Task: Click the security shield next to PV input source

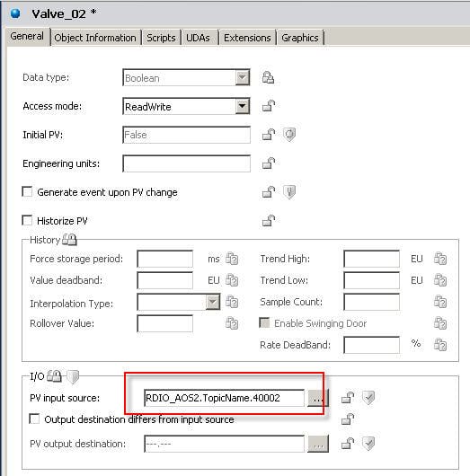Action: [x=368, y=398]
